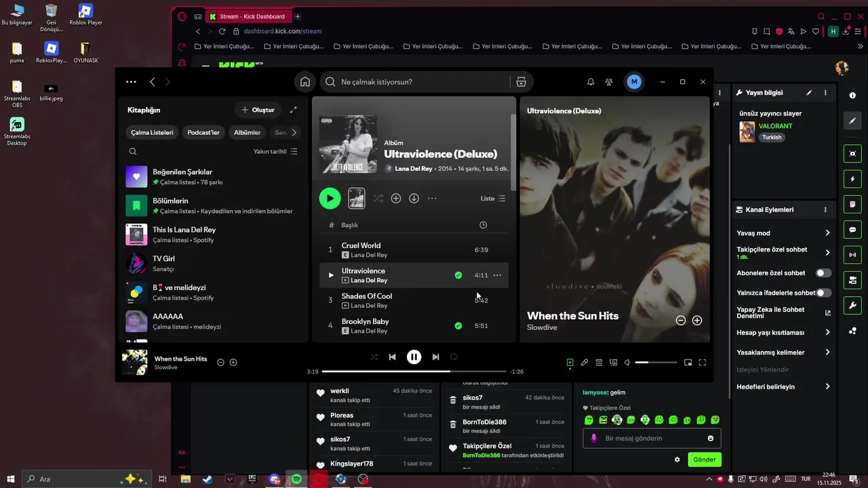Go to Spotify home icon

305,82
